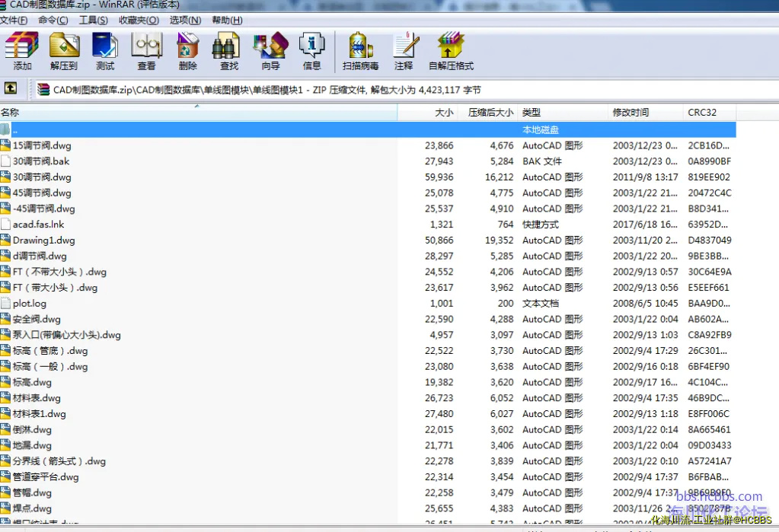Select file -45调节阀.dwg name

43,209
